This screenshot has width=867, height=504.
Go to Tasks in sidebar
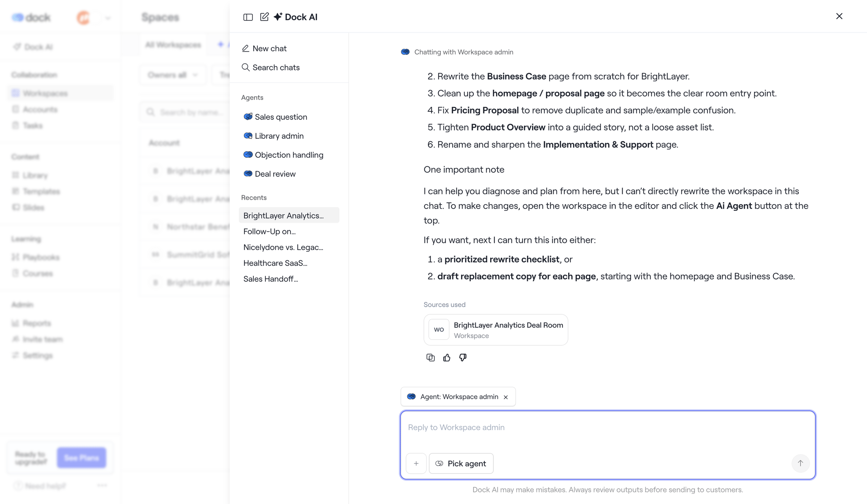(x=27, y=126)
